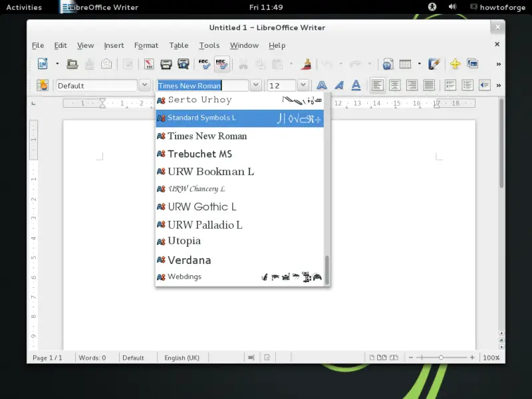The image size is (532, 399).
Task: Choose Standard Symbols L font
Action: click(239, 118)
